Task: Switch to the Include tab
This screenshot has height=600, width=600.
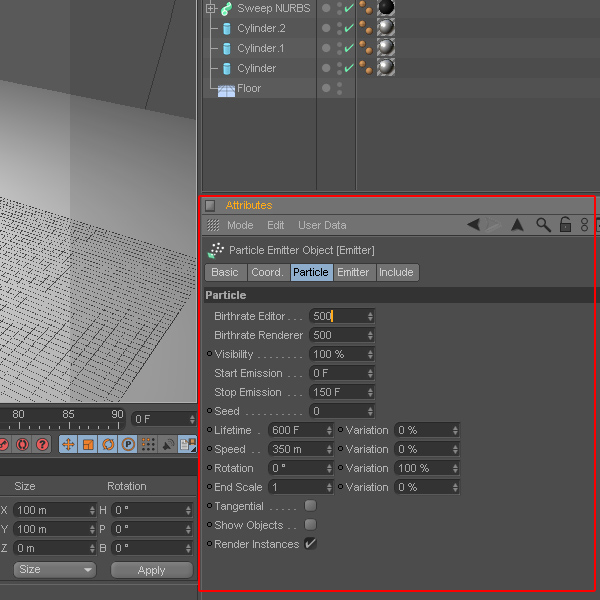Action: [x=397, y=272]
